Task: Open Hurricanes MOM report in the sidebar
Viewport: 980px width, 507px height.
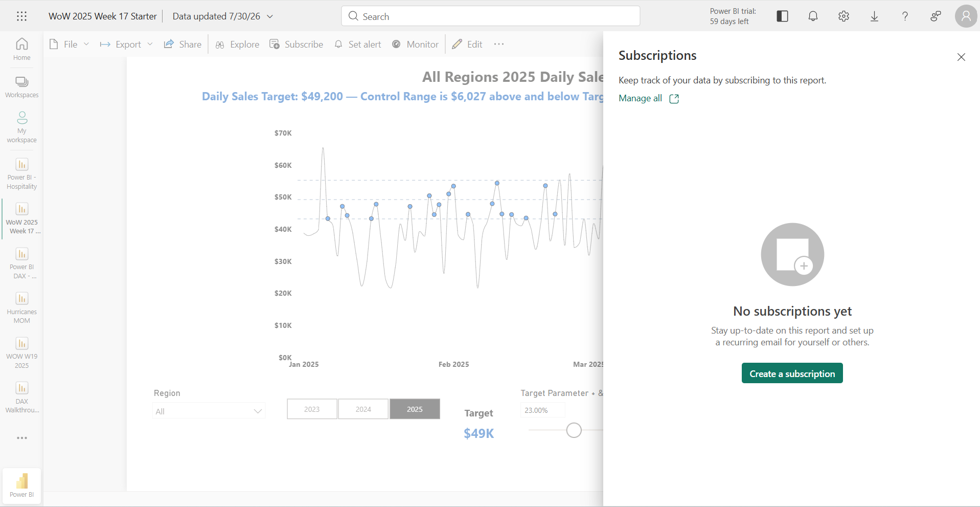Action: pos(21,308)
